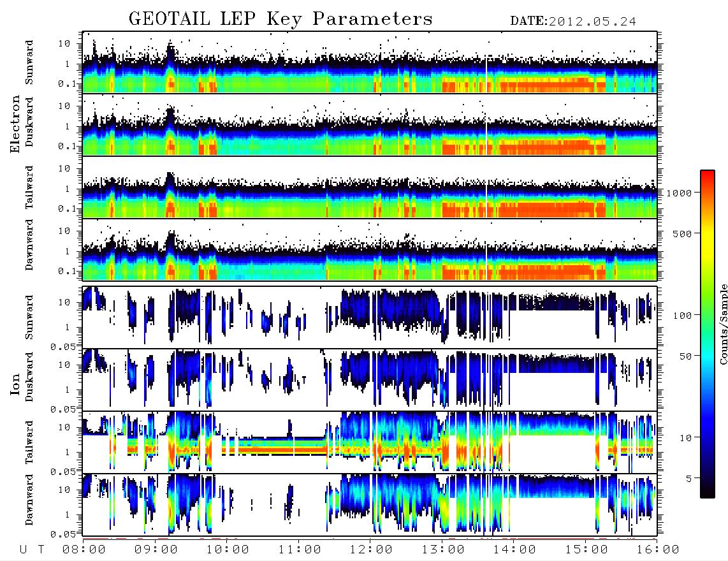The image size is (728, 561).
Task: Click the Electron Tailward spectrogram panel
Action: pyautogui.click(x=370, y=187)
